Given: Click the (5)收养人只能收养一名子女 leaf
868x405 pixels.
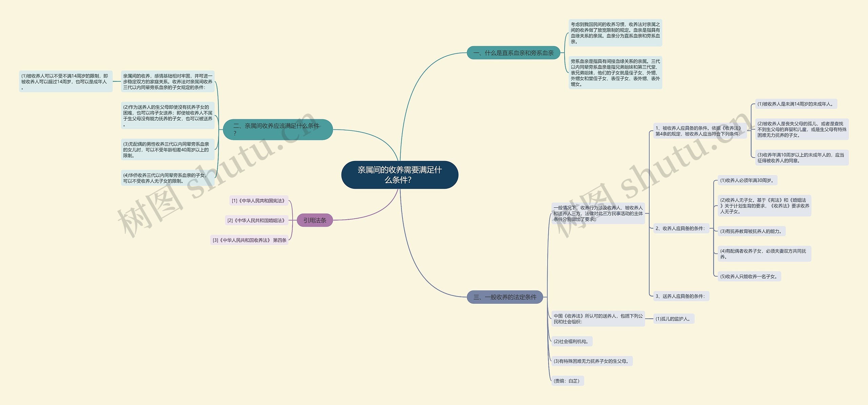Looking at the screenshot, I should point(749,277).
